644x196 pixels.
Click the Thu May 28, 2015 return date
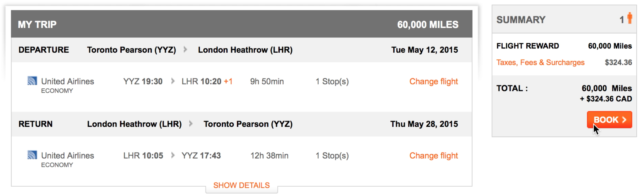tap(424, 124)
